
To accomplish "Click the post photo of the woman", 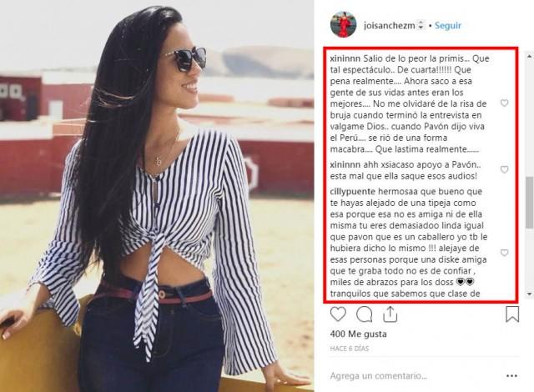I will pyautogui.click(x=157, y=196).
